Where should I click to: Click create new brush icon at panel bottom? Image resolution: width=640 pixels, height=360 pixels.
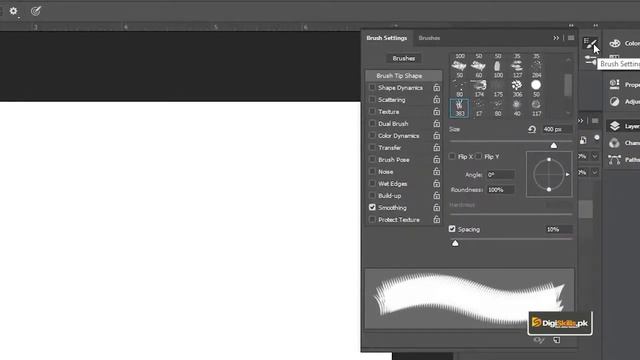(557, 340)
